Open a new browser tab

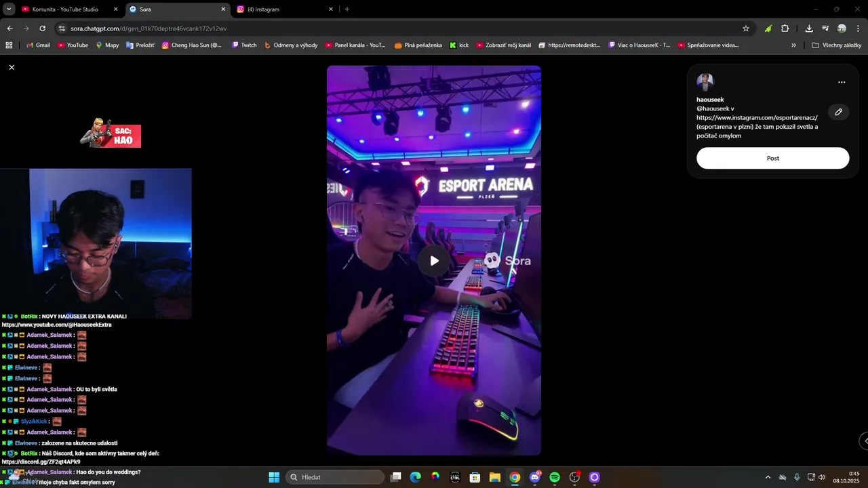347,9
